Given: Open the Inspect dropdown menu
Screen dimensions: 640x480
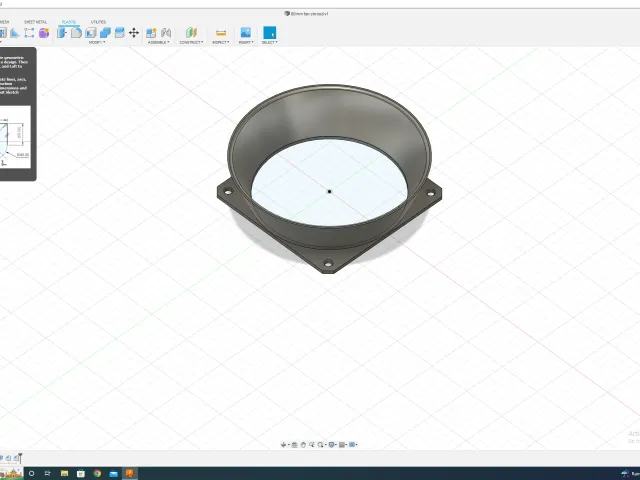Looking at the screenshot, I should click(221, 42).
